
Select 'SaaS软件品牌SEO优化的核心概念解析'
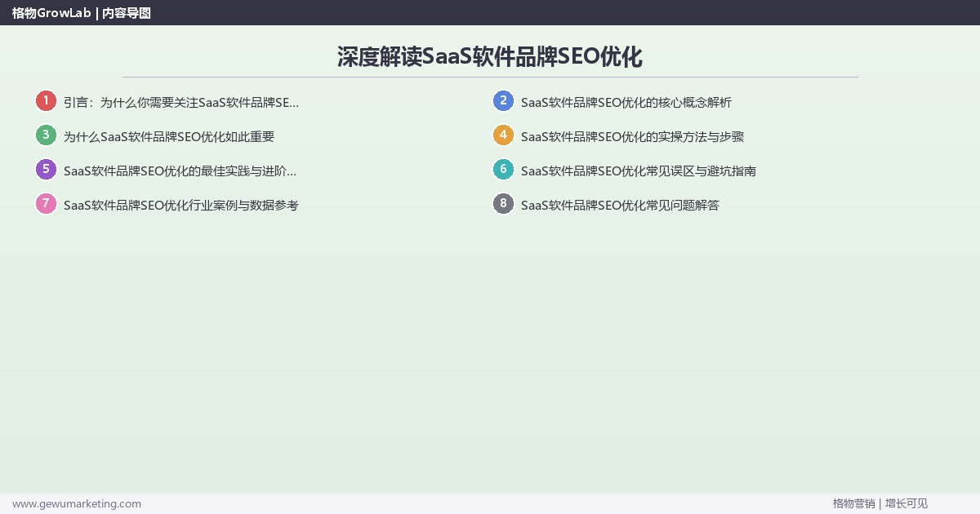[x=626, y=103]
